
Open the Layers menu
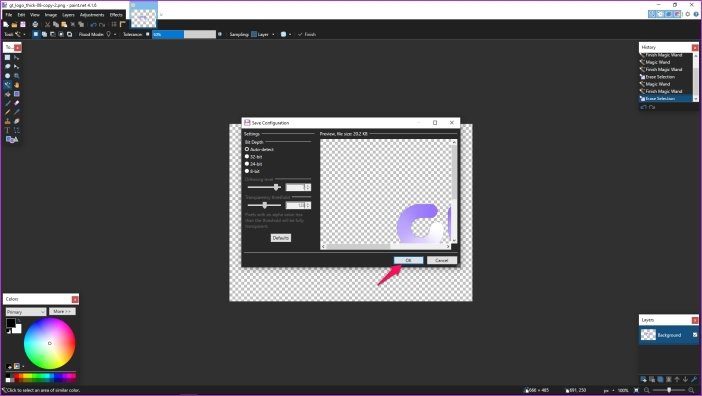pos(68,15)
